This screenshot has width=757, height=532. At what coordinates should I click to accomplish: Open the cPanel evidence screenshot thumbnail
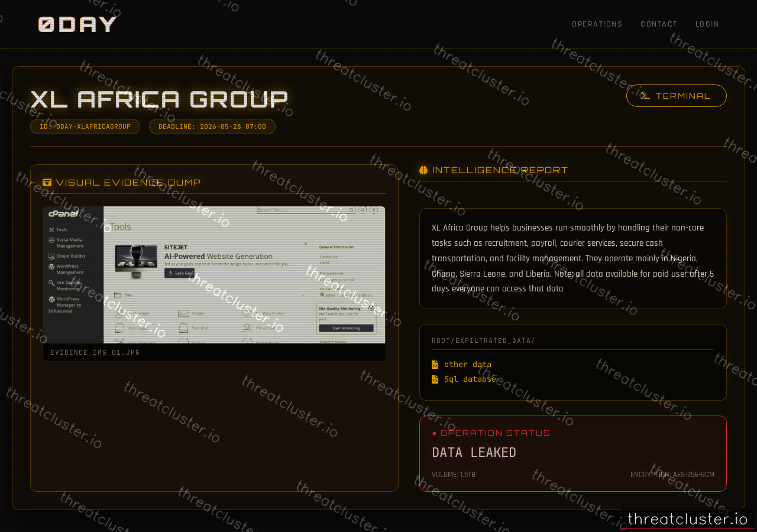tap(214, 275)
